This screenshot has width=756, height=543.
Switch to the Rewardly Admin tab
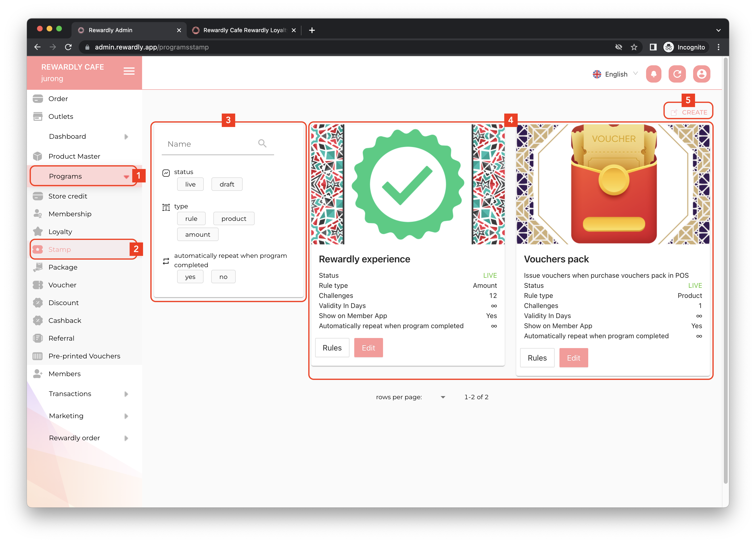pos(129,30)
